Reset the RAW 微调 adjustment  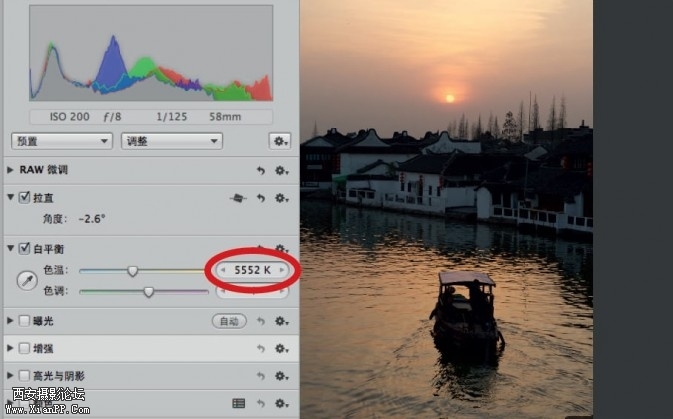click(261, 170)
